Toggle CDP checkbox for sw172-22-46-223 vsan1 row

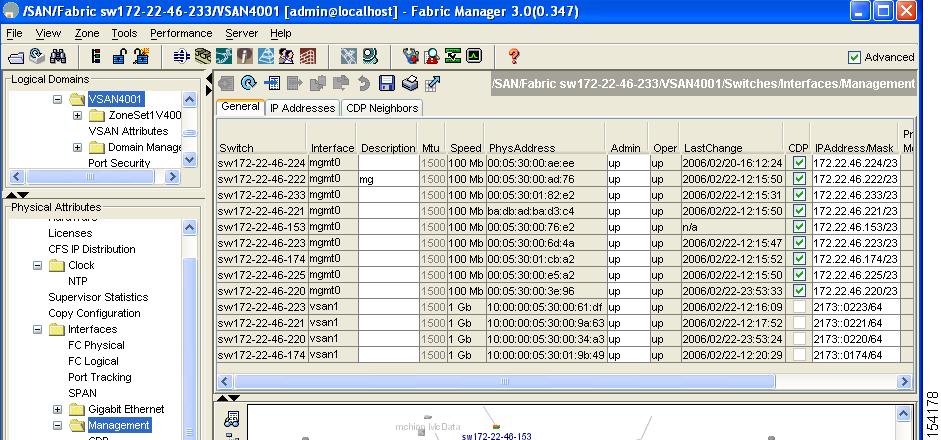(x=799, y=307)
